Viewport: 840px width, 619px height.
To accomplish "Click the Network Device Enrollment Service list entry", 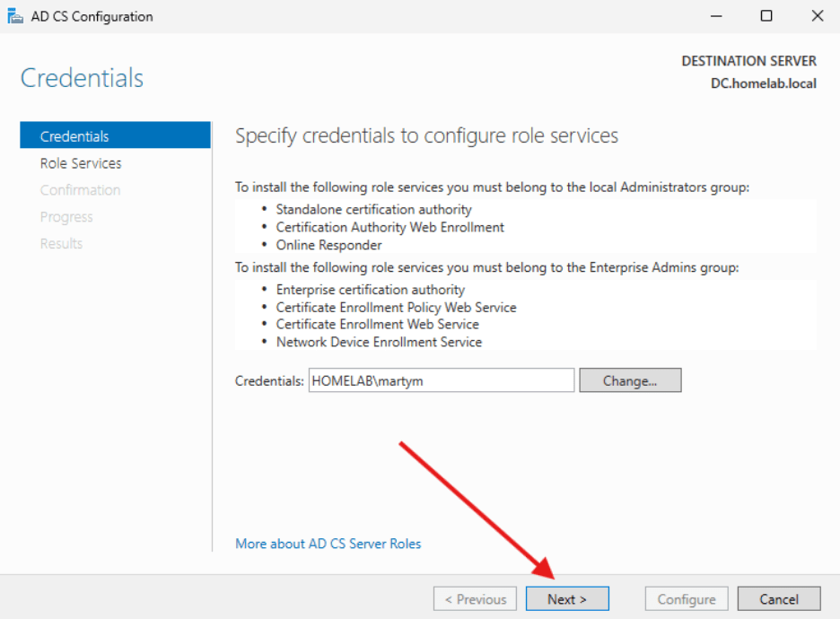I will 378,342.
